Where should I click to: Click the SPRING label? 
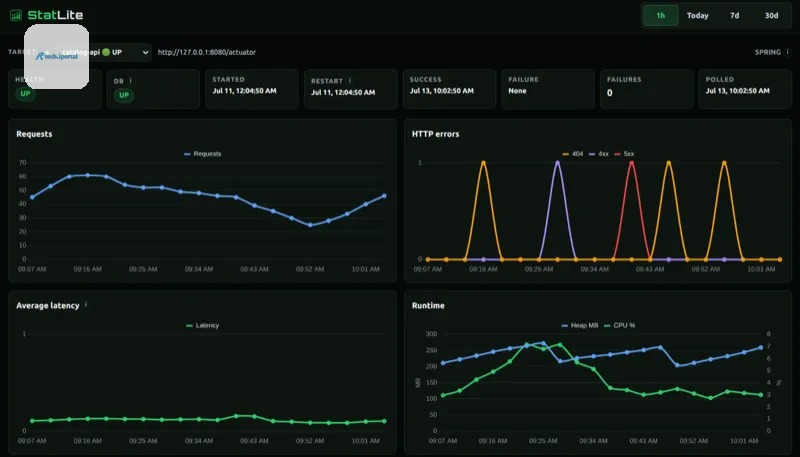[768, 52]
